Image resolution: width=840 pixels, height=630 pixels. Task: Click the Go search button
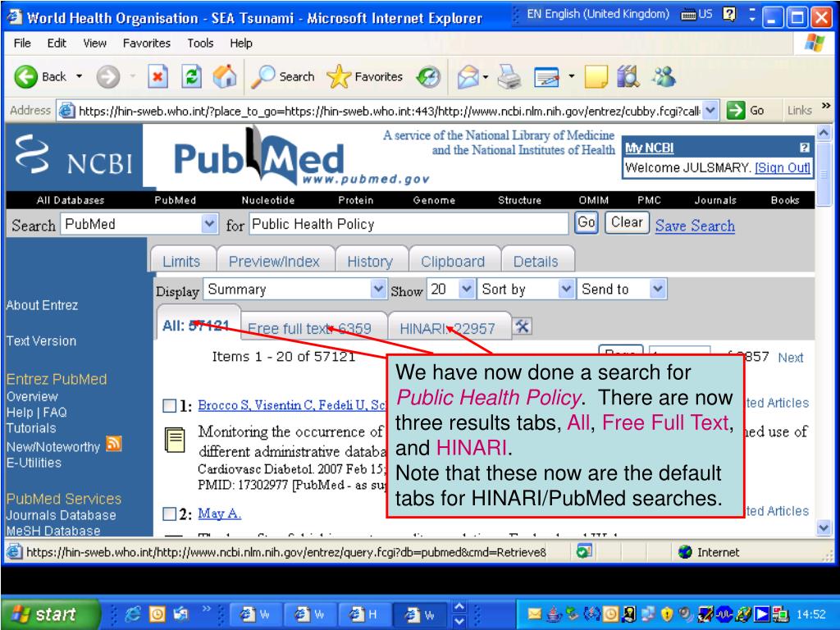coord(587,222)
